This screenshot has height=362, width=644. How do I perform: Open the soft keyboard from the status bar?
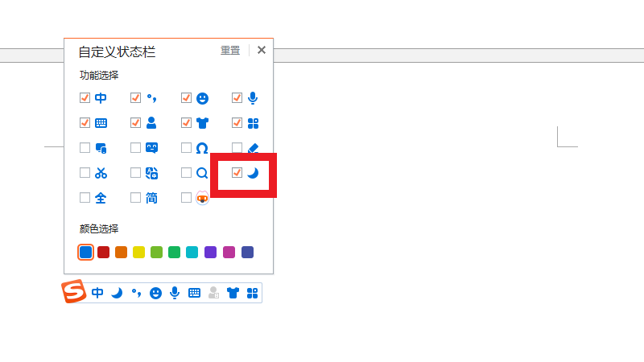point(194,293)
